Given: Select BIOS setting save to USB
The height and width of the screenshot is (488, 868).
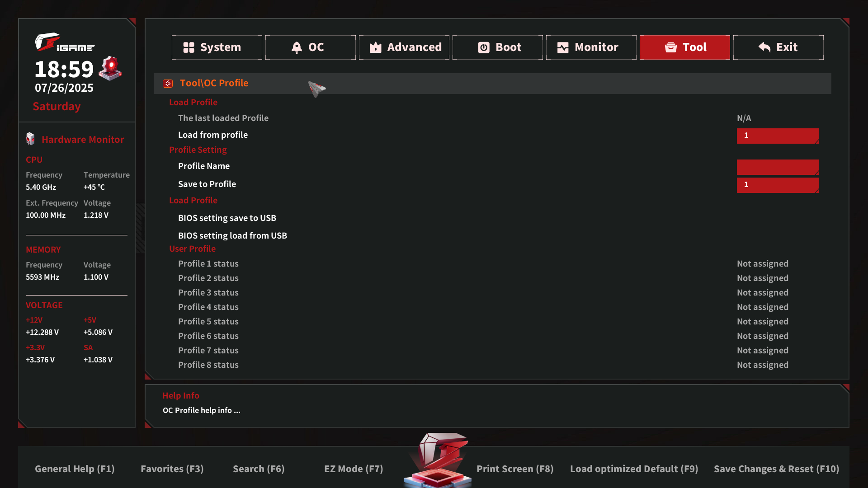Looking at the screenshot, I should pos(227,218).
